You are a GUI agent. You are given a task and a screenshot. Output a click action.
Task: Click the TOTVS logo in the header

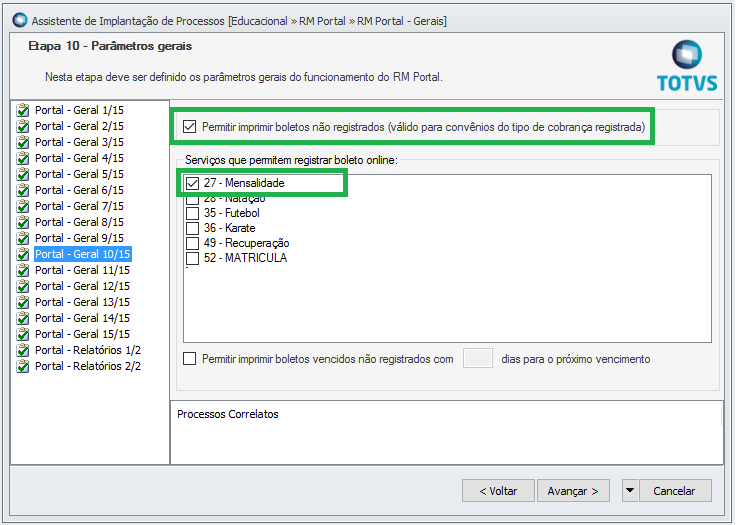tap(687, 66)
